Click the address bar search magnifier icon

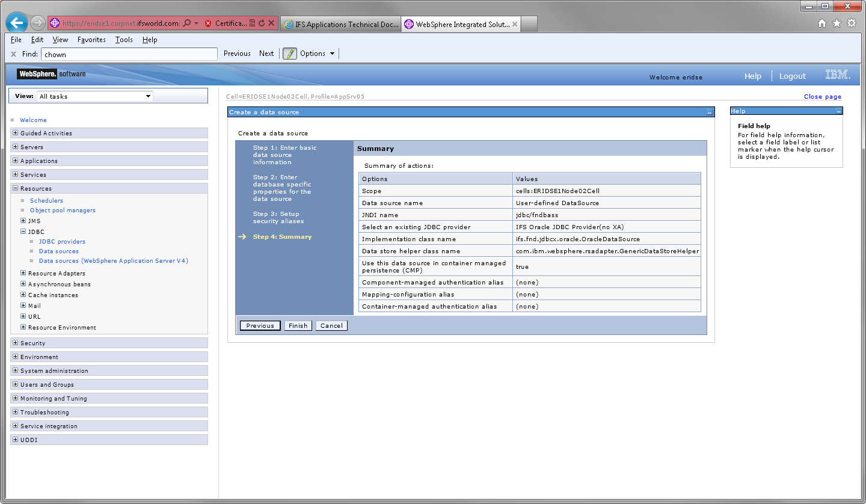(187, 23)
